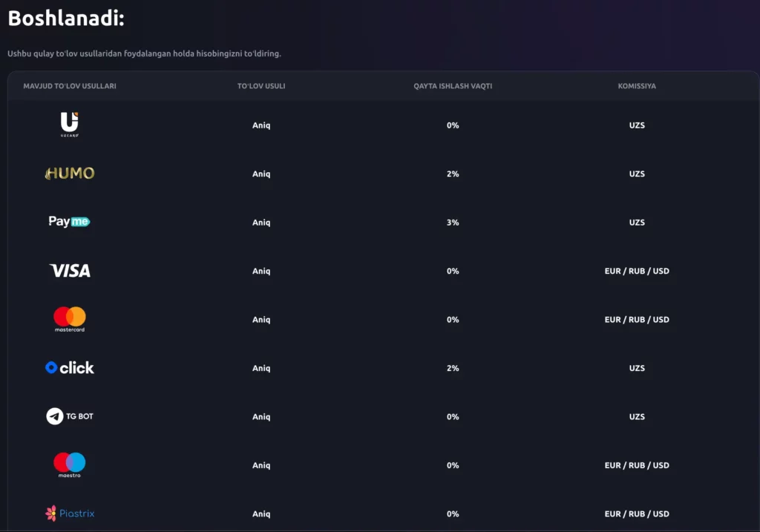The image size is (760, 532).
Task: Click the 3% value in the Payme row
Action: pyautogui.click(x=453, y=223)
